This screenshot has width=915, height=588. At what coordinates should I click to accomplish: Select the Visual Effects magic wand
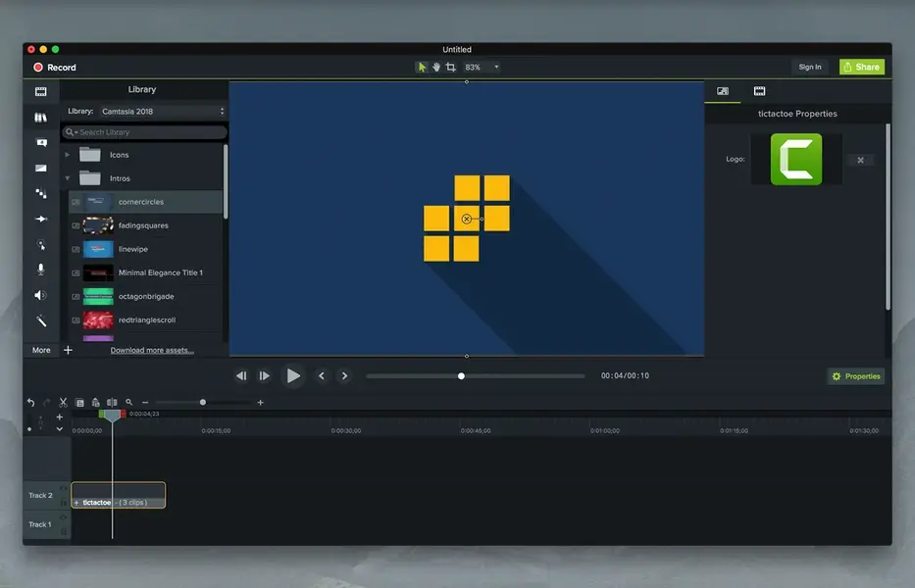click(40, 320)
